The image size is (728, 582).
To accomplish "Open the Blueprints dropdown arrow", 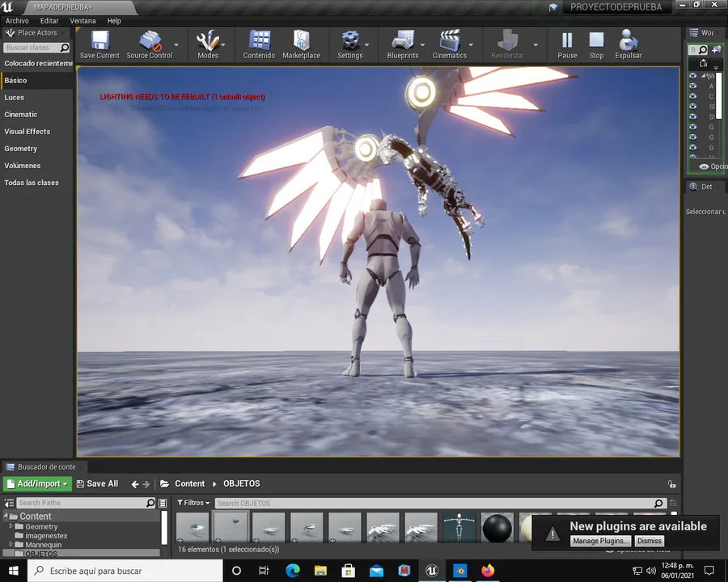I will [422, 45].
